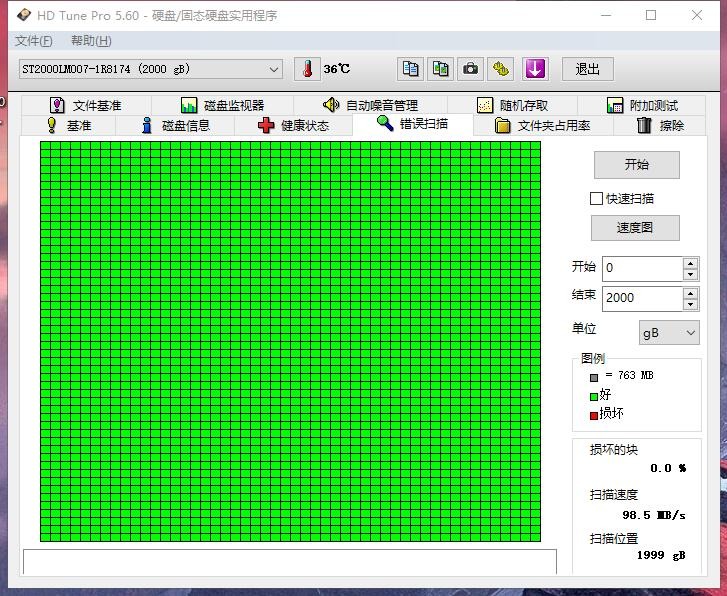
Task: Open the 文件(F) menu
Action: 33,41
